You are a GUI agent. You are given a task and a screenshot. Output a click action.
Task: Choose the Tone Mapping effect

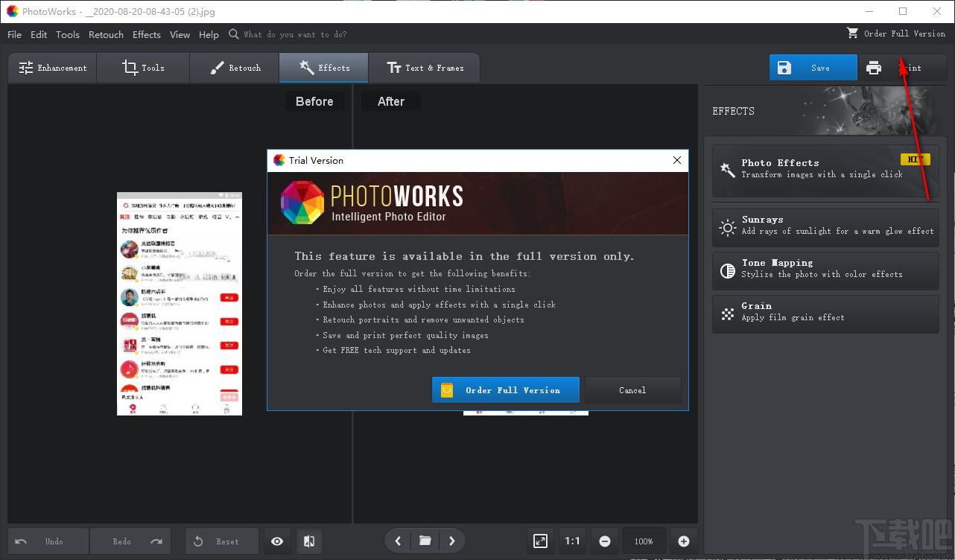[x=825, y=270]
